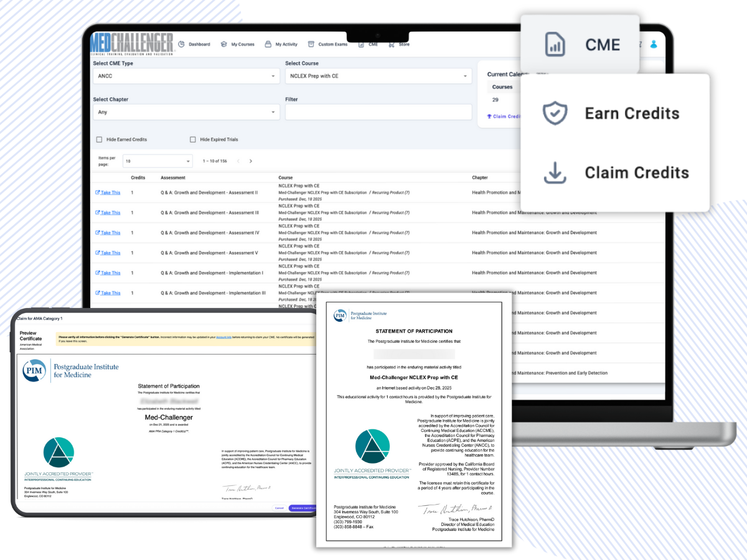Click the My Activity briefcase icon
747x560 pixels.
268,44
